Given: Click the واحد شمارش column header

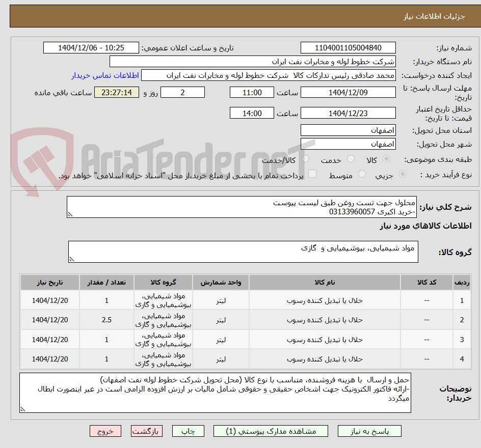Looking at the screenshot, I should tap(221, 282).
